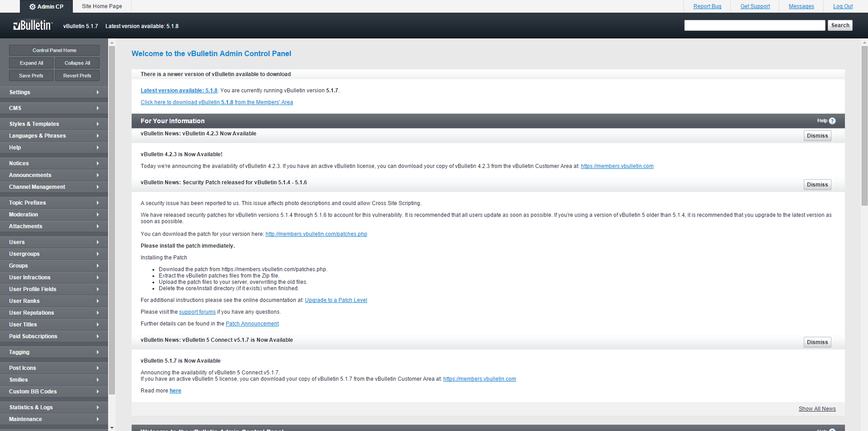Screen dimensions: 868x431
Task: Click Show All News link
Action: tap(817, 409)
